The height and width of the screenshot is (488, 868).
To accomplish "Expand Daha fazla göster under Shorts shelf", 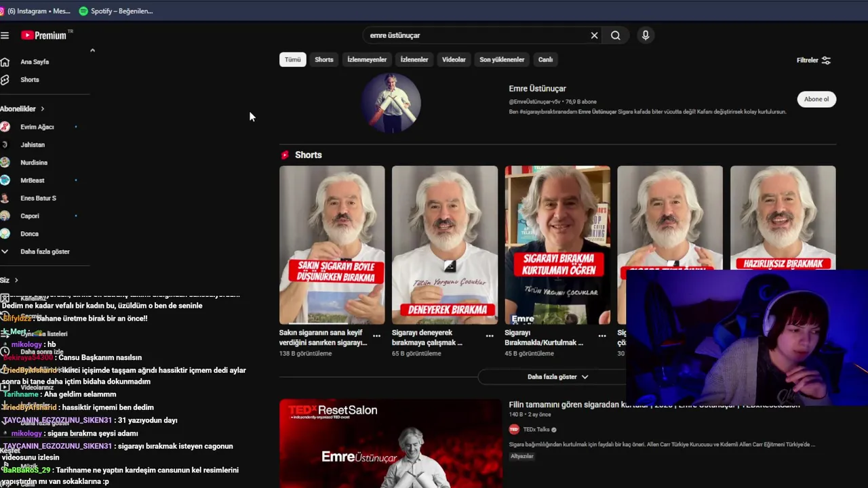I will [557, 377].
